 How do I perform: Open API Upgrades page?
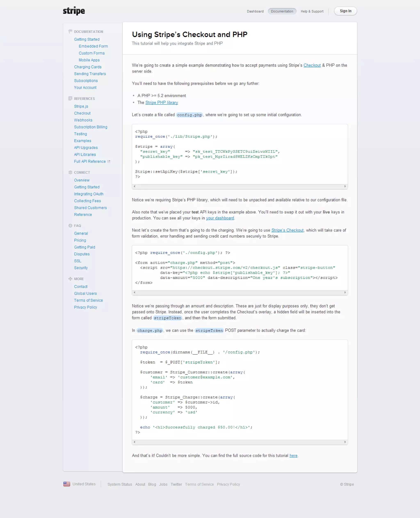[86, 148]
